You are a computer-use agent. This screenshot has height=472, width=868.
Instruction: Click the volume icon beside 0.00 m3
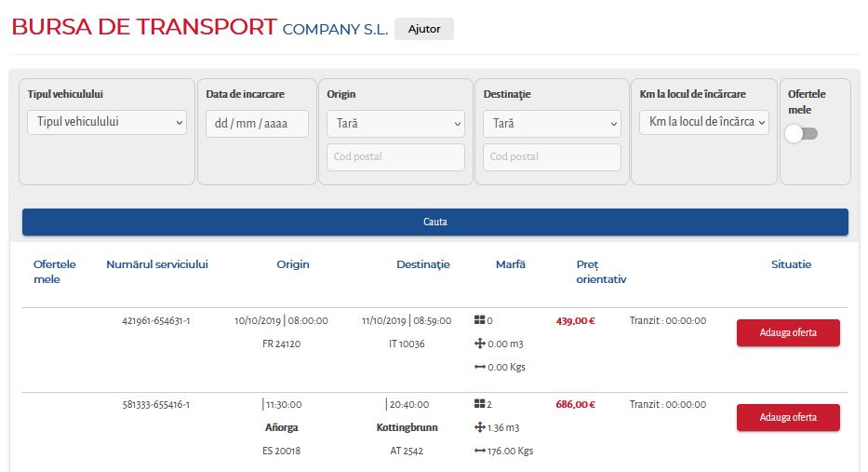coord(480,344)
